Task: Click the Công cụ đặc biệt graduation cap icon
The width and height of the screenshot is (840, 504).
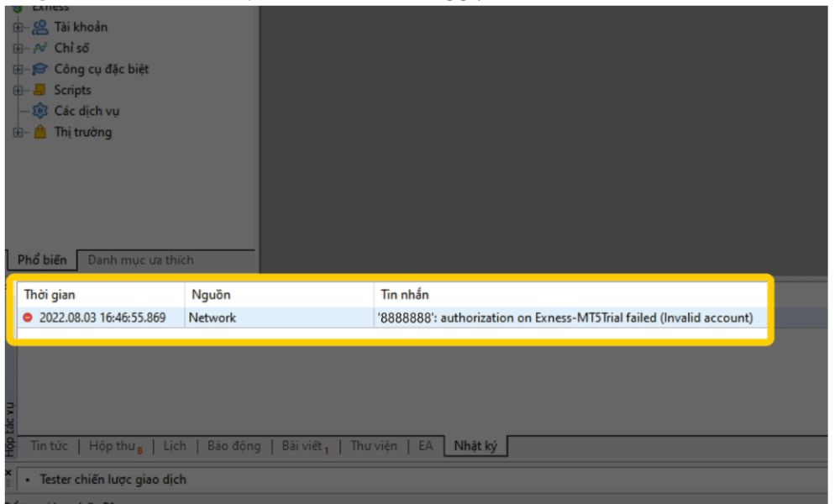Action: tap(39, 69)
